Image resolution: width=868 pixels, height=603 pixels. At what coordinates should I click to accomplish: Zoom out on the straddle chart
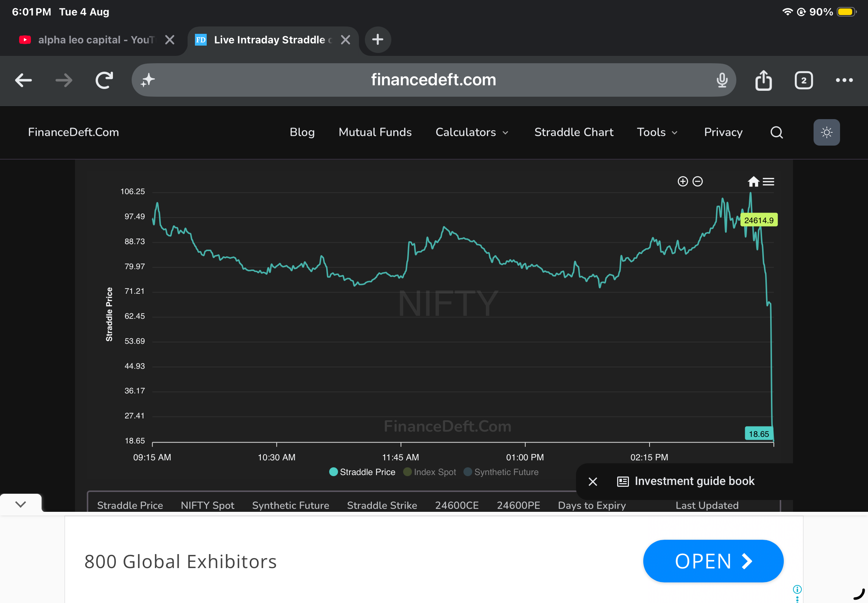(x=698, y=181)
